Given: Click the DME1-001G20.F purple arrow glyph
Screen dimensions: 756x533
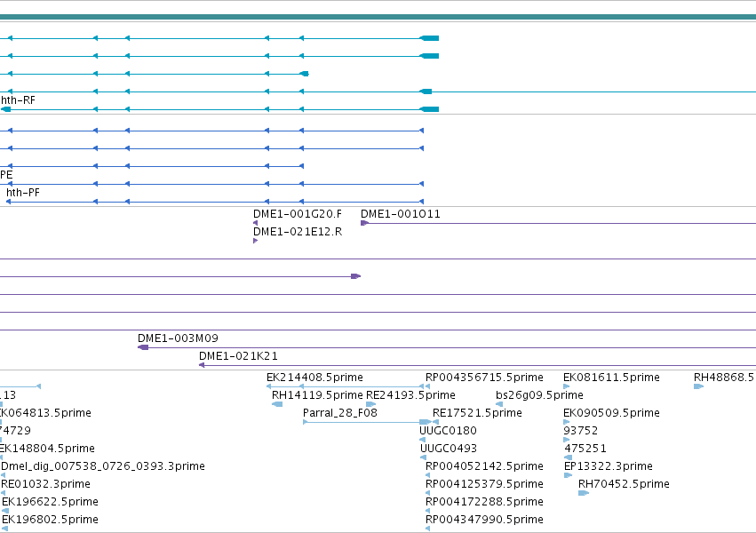Looking at the screenshot, I should click(x=256, y=223).
